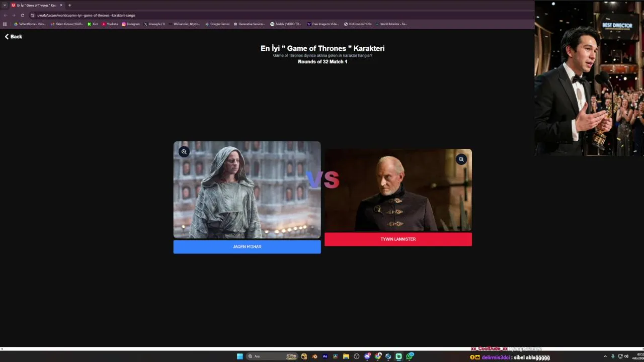644x362 pixels.
Task: Open the Windows Start menu
Action: tap(240, 356)
